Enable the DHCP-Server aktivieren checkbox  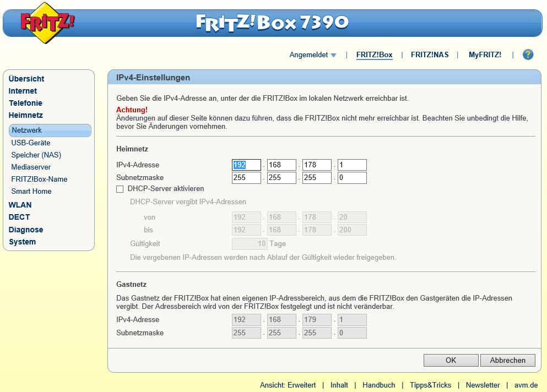[x=120, y=189]
